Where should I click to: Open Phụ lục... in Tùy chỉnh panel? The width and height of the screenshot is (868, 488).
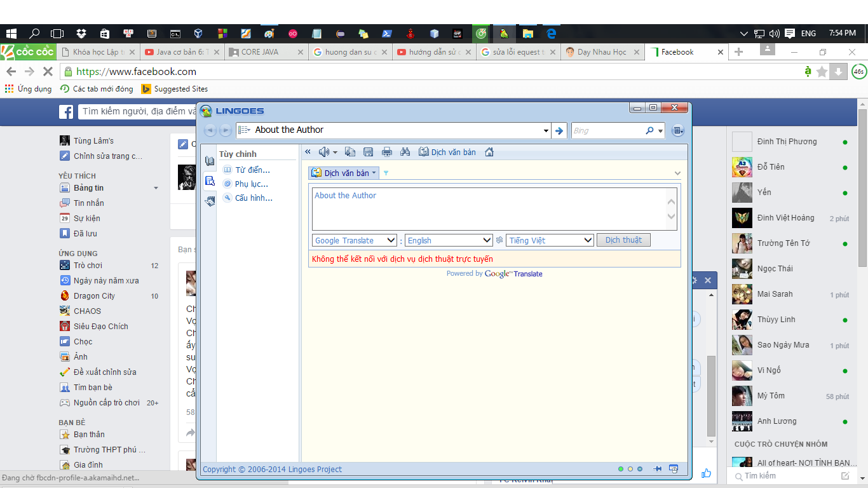pyautogui.click(x=245, y=184)
